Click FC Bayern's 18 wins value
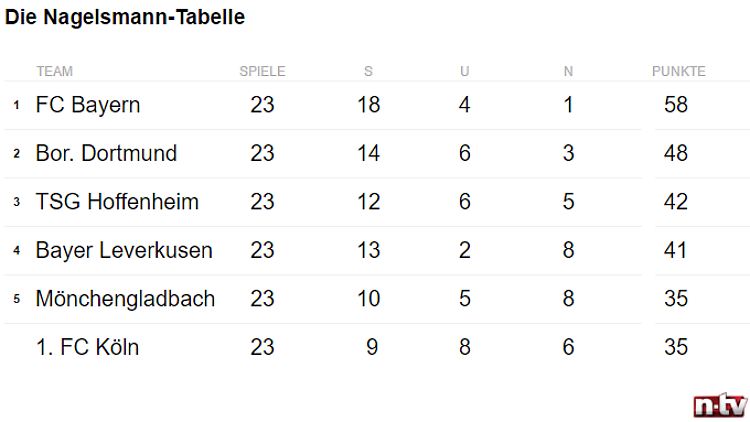The width and height of the screenshot is (750, 422). tap(369, 105)
